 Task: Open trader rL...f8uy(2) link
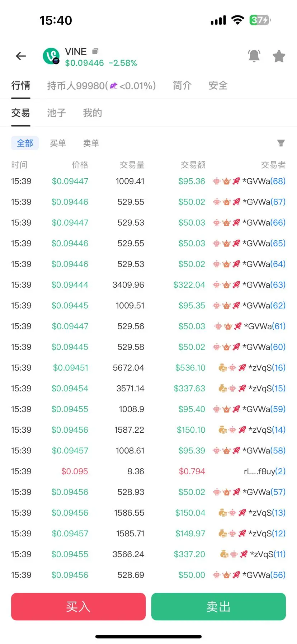pyautogui.click(x=265, y=471)
